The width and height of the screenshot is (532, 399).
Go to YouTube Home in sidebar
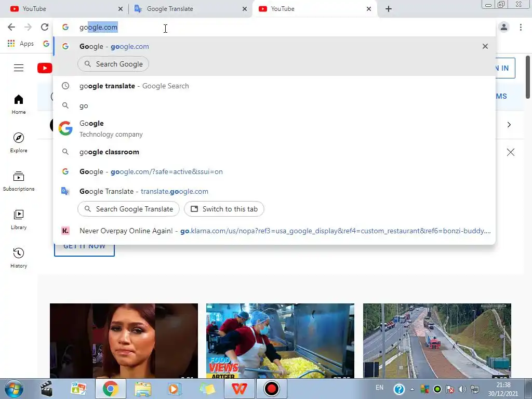point(19,104)
